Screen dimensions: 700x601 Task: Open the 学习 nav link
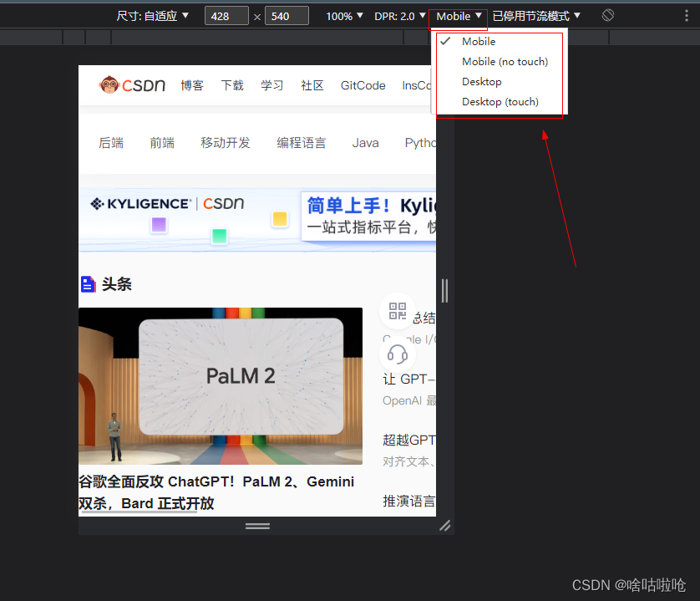[272, 85]
